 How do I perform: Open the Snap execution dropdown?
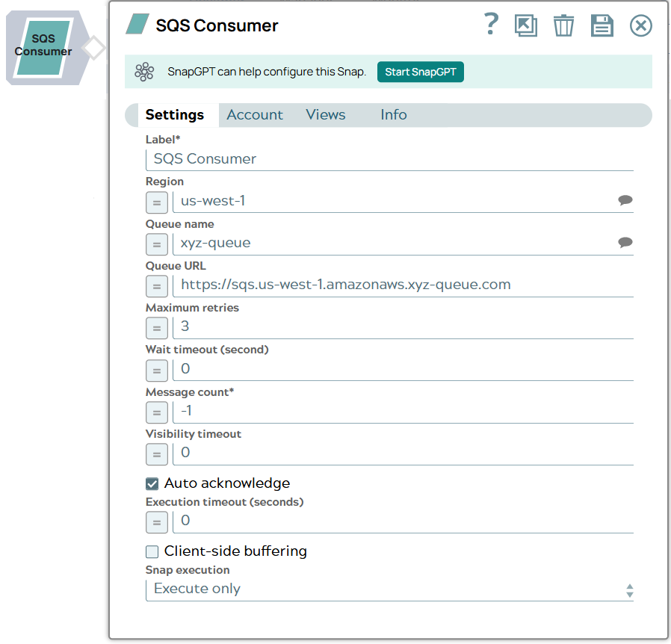pos(389,589)
